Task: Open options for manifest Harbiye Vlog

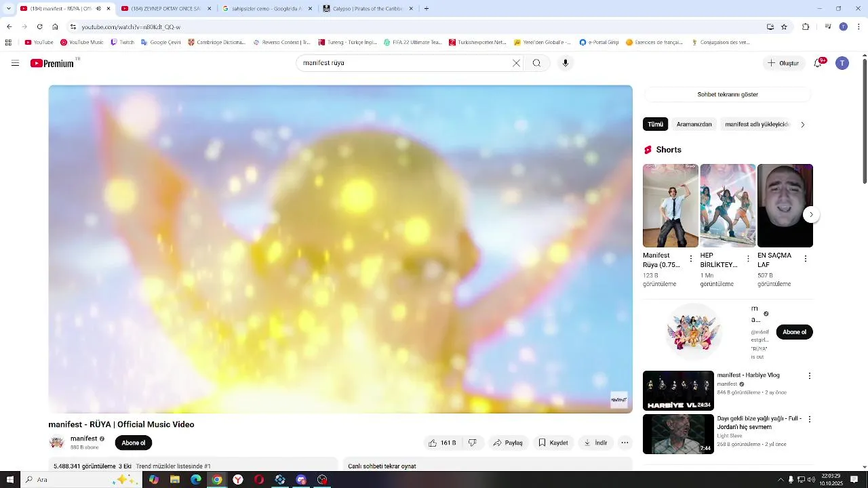Action: pyautogui.click(x=809, y=375)
